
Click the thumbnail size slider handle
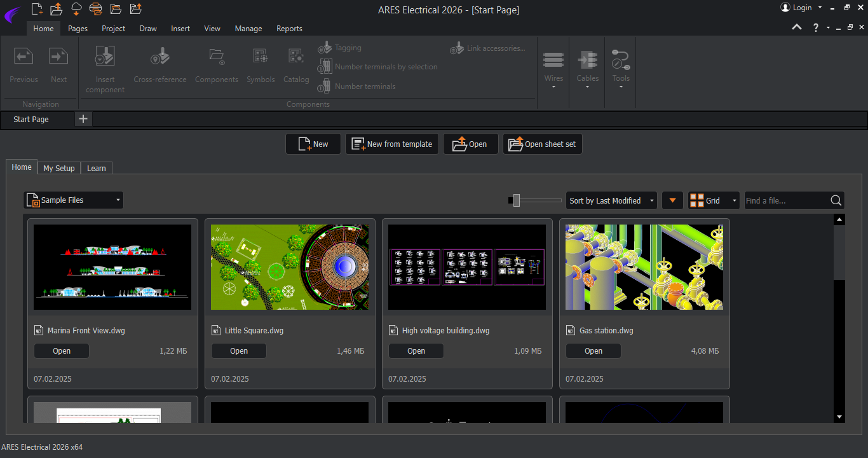click(x=517, y=200)
